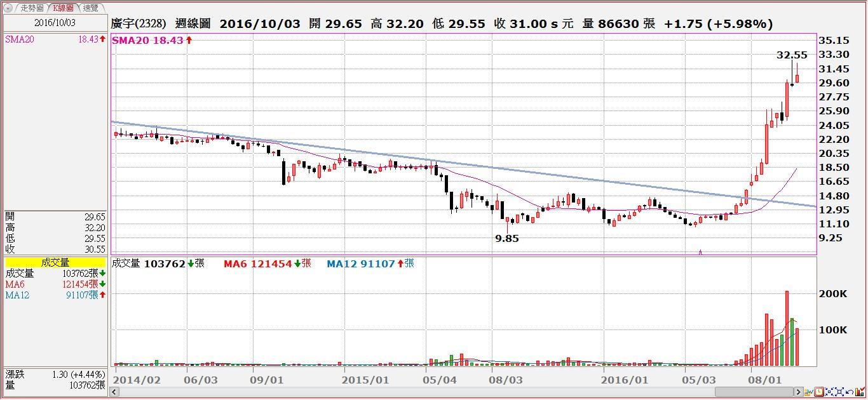This screenshot has height=400, width=868.
Task: Open the round dropdown button beside 走勢圖 tab
Action: [8, 8]
